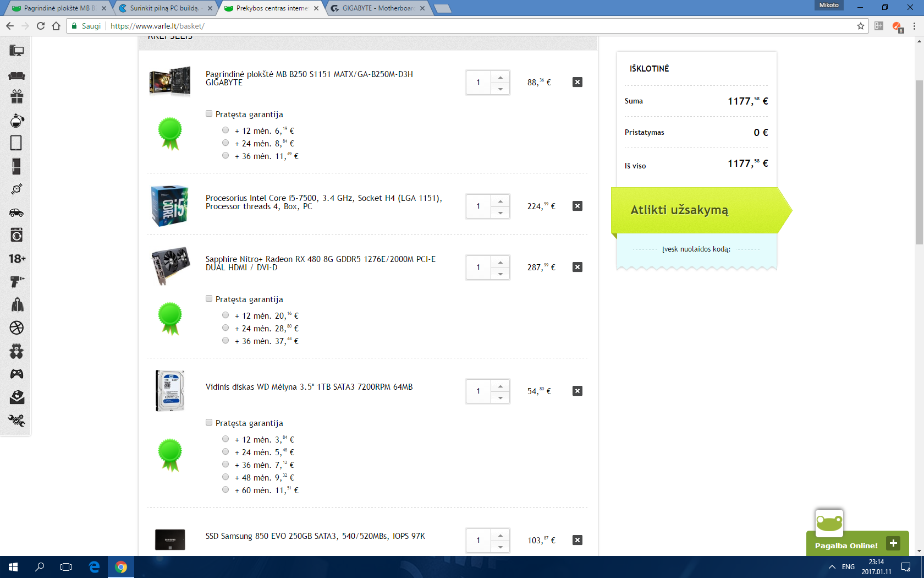Remove the GIGABYTE motherboard from basket
Screen dimensions: 924x578
(577, 82)
